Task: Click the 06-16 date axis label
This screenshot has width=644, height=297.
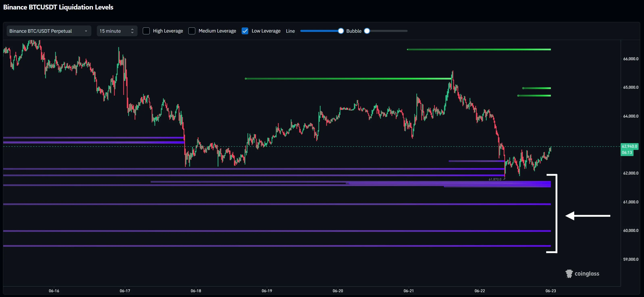Action: [54, 291]
